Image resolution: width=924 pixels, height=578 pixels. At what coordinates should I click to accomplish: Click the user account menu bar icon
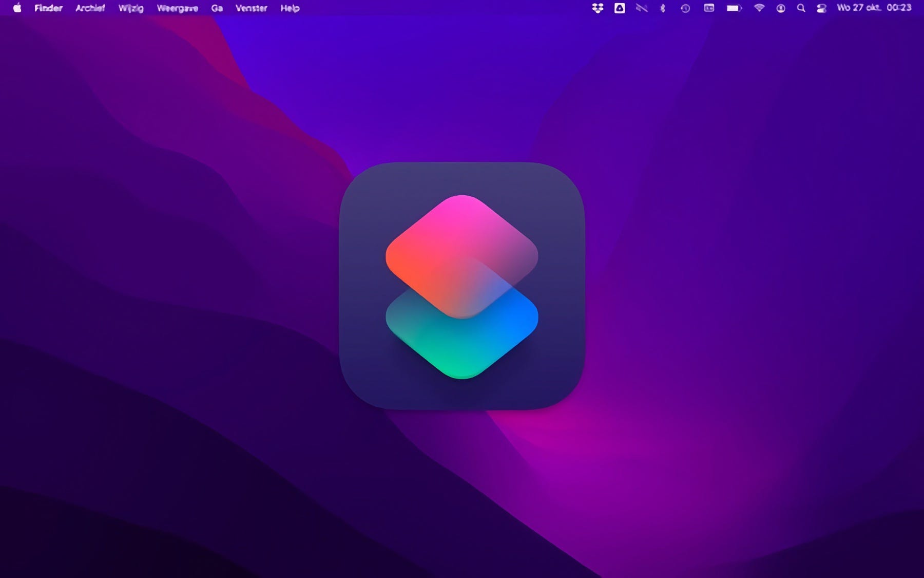coord(781,8)
